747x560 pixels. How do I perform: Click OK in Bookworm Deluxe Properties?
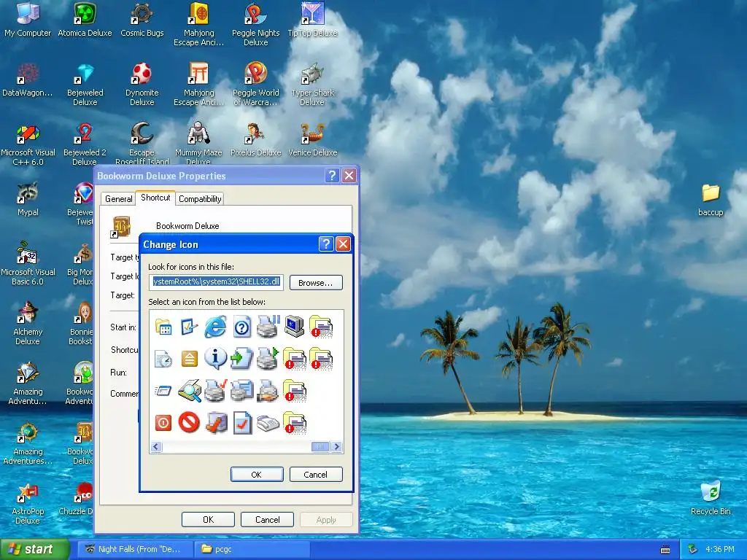(208, 519)
